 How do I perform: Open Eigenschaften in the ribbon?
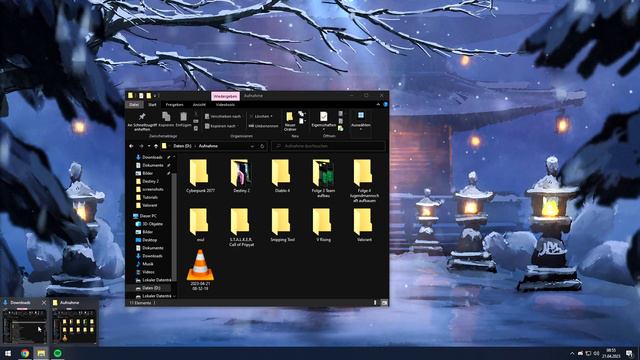(323, 120)
